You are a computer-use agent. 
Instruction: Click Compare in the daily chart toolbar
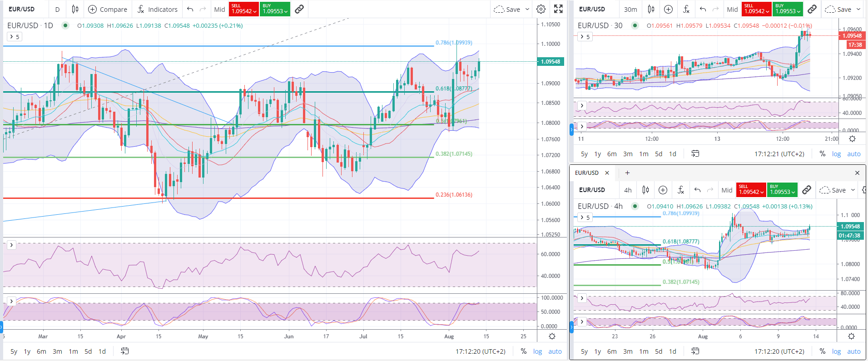(x=108, y=9)
